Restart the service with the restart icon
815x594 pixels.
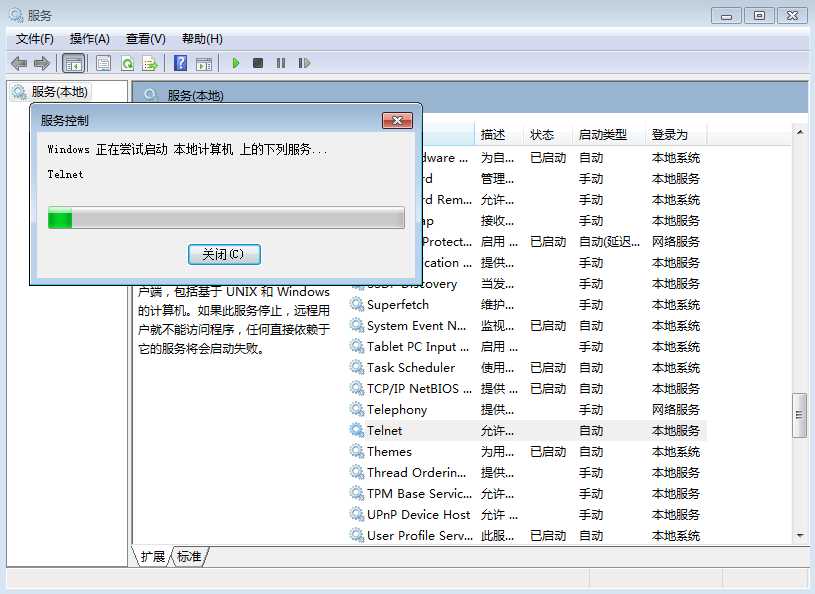point(304,63)
